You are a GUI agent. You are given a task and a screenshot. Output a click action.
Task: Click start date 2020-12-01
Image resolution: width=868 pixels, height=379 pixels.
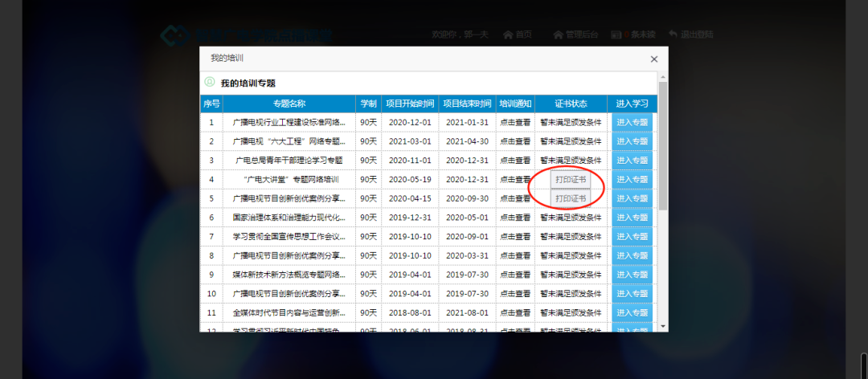point(410,122)
